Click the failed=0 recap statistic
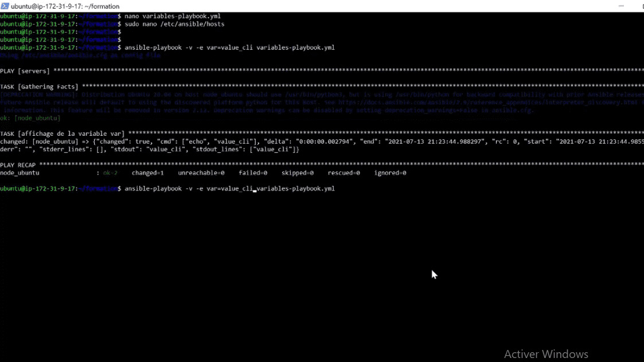The width and height of the screenshot is (644, 362). [252, 172]
